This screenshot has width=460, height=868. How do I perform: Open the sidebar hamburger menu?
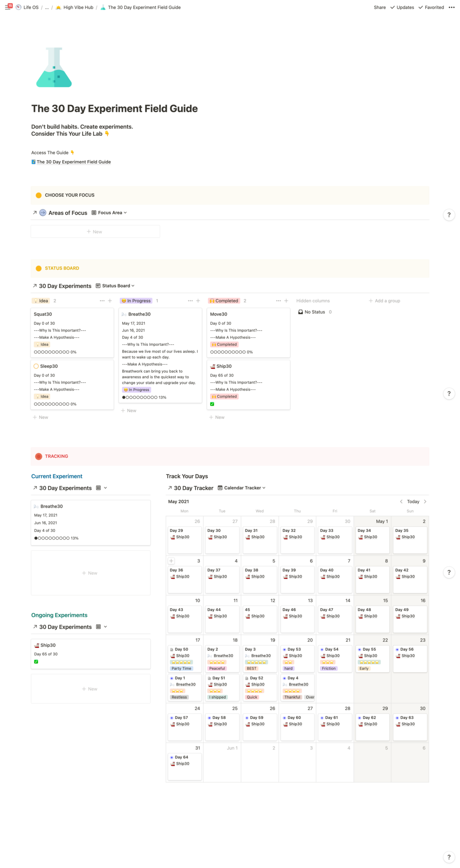(7, 7)
